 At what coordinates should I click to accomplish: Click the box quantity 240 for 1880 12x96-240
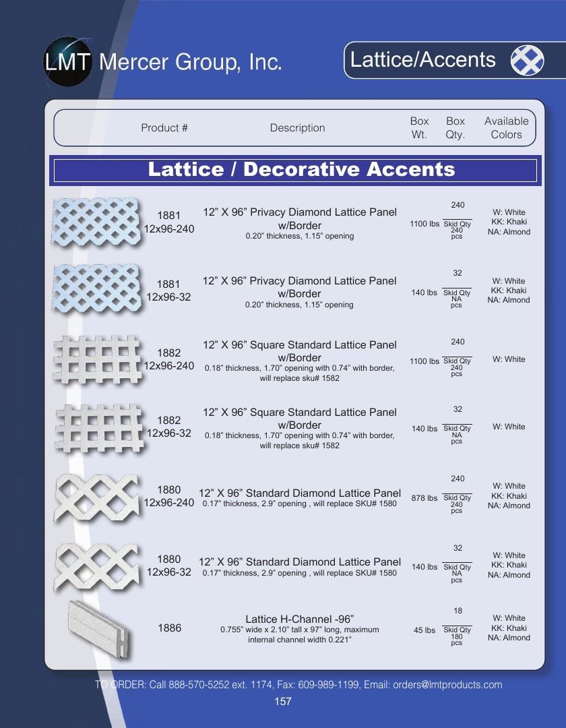[x=458, y=479]
